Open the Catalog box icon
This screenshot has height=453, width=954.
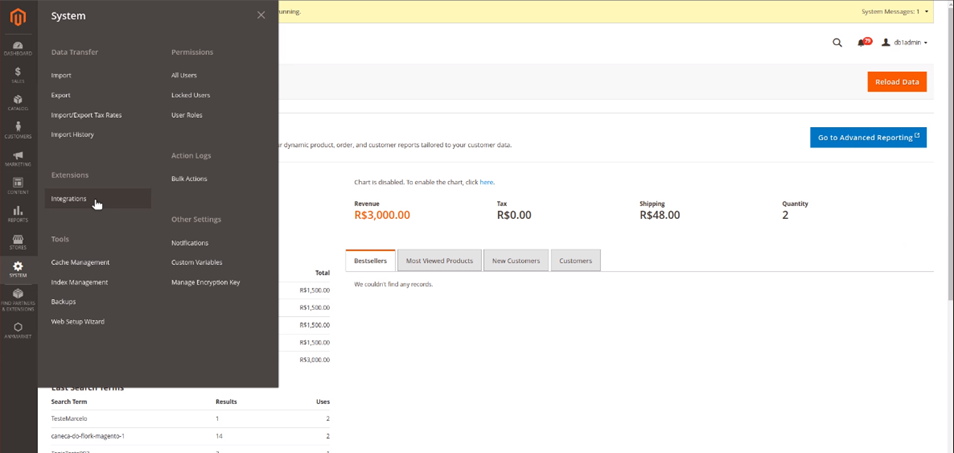click(x=18, y=99)
